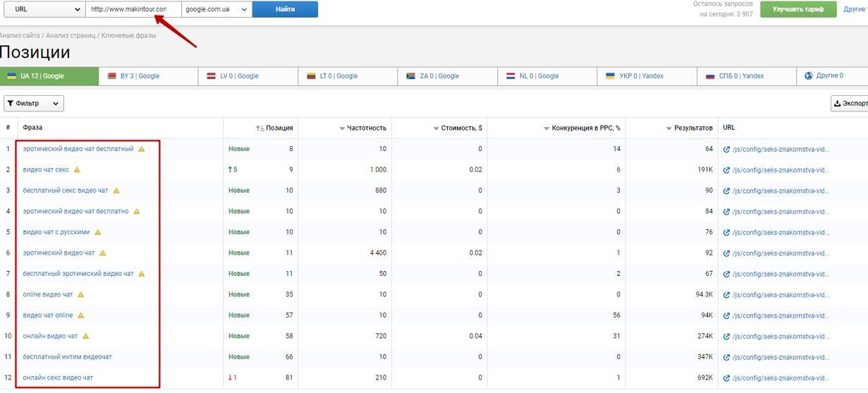The height and width of the screenshot is (393, 868).
Task: Click warning icon next to "онлайн видео чат"
Action: [x=85, y=337]
